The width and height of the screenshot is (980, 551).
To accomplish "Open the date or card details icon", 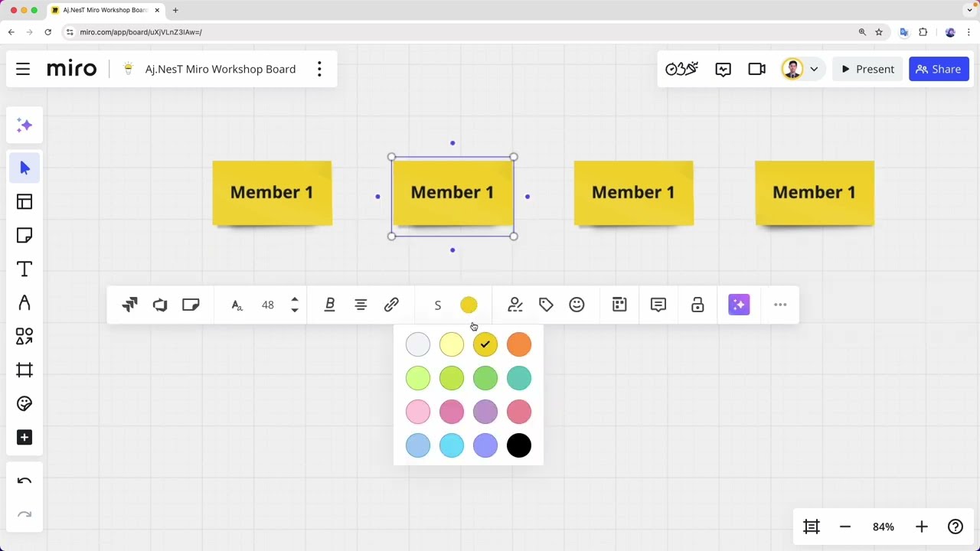I will tap(619, 305).
